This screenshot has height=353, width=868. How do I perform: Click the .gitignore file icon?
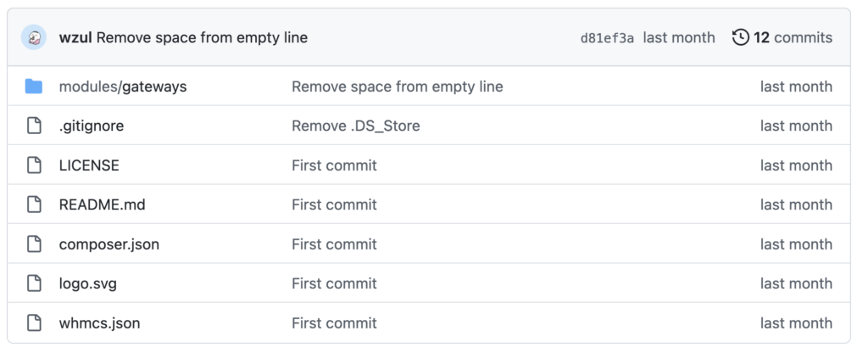(x=34, y=126)
